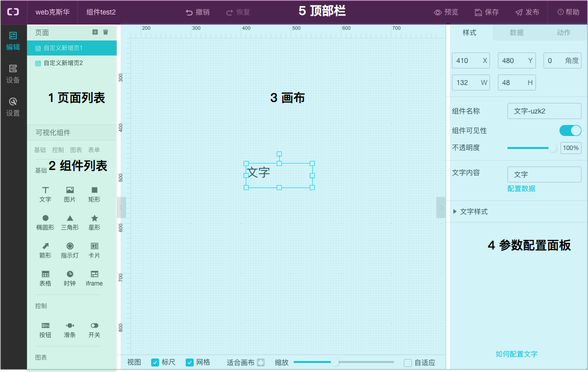Switch to the 数据 tab
The width and height of the screenshot is (588, 372).
pyautogui.click(x=516, y=32)
